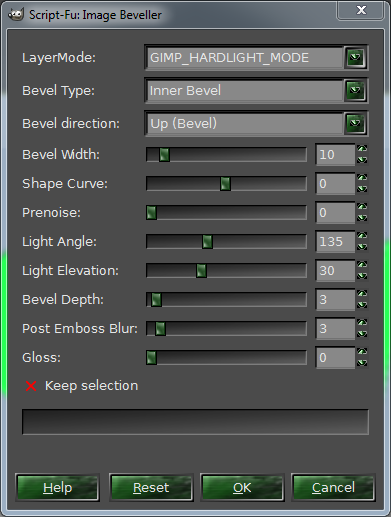Screen dimensions: 391x517
Task: Click the Inner Bevel combo box text
Action: click(x=185, y=90)
